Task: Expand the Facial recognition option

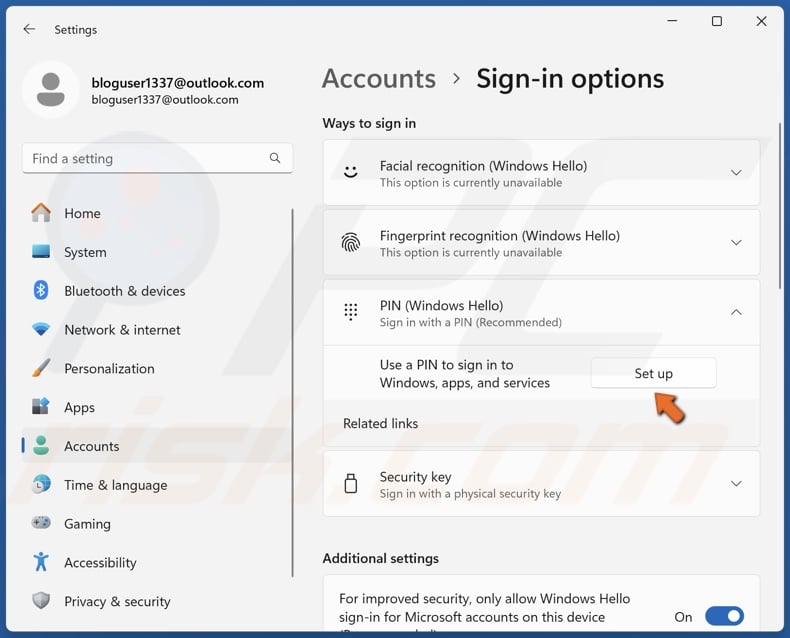Action: [736, 173]
